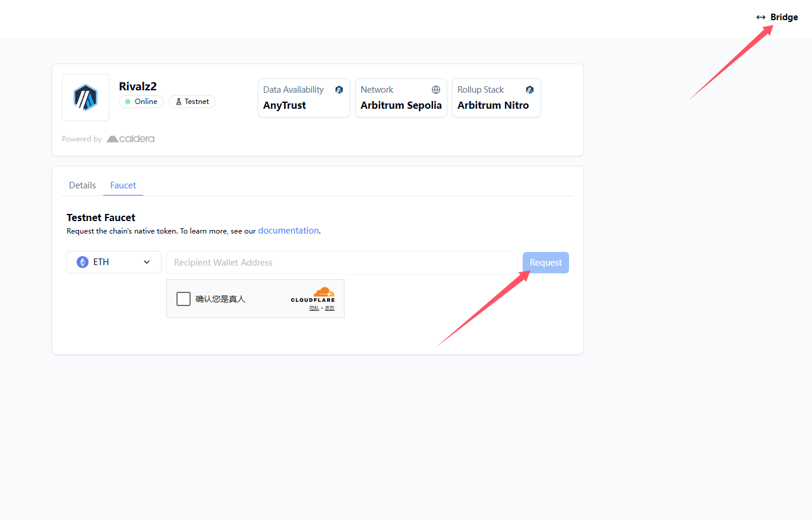Click the ETH dropdown chevron arrow

coord(147,262)
